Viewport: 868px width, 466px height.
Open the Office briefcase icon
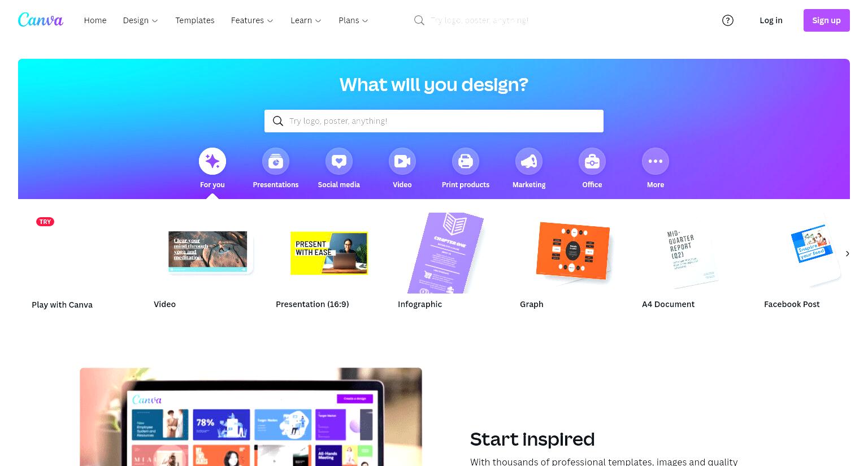[x=592, y=161]
